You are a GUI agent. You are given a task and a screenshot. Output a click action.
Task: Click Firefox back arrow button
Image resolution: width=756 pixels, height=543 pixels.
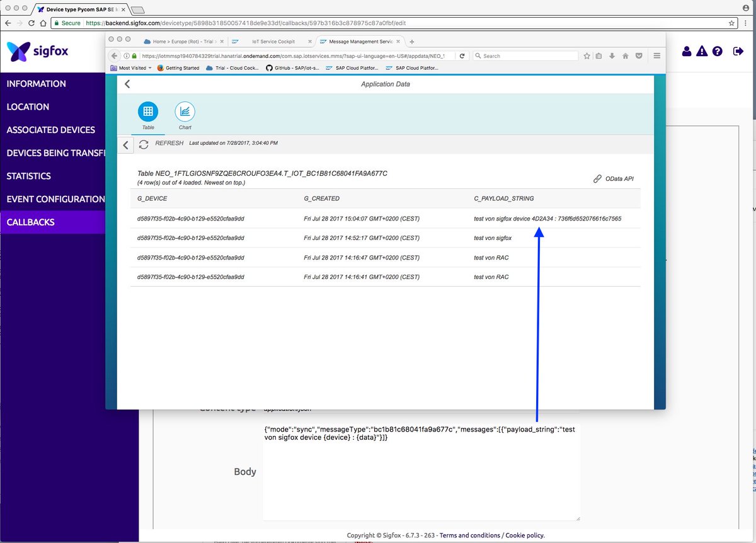click(x=115, y=56)
